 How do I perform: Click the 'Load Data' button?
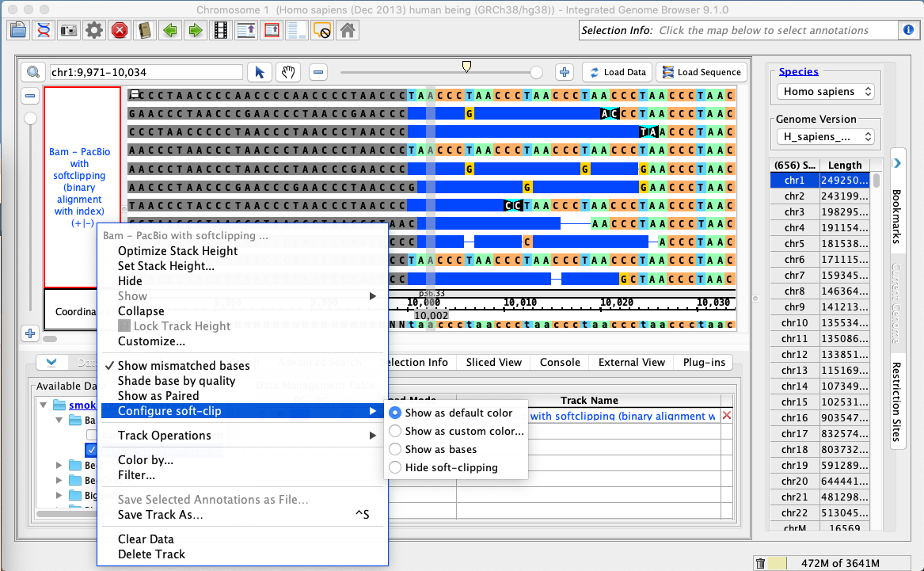click(x=618, y=72)
